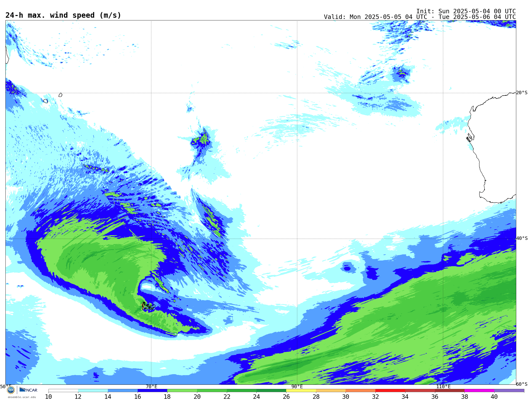Click the 110°E longitude label
The height and width of the screenshot is (400, 532).
pyautogui.click(x=443, y=386)
